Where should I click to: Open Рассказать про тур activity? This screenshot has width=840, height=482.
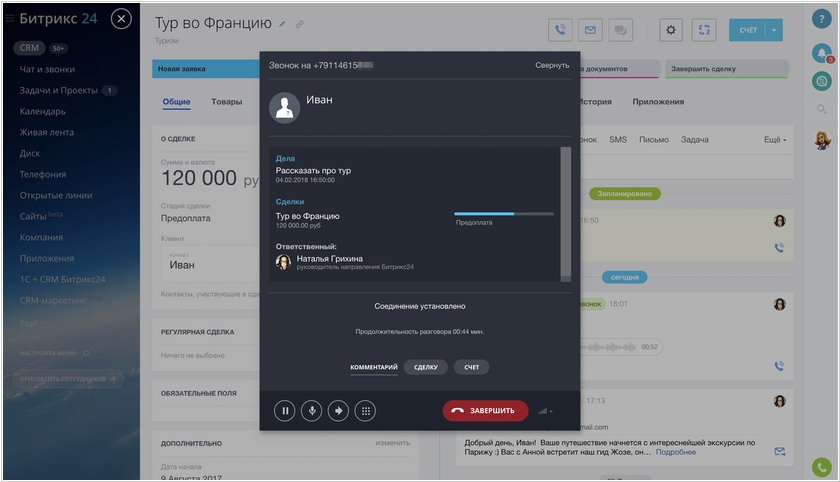[313, 171]
